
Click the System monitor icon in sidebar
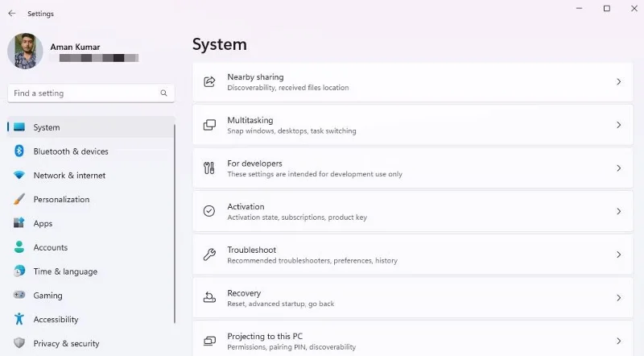point(19,127)
